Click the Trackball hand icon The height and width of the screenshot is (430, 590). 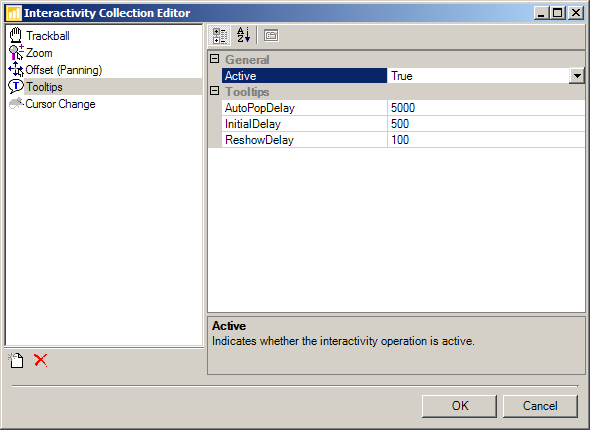pos(16,35)
